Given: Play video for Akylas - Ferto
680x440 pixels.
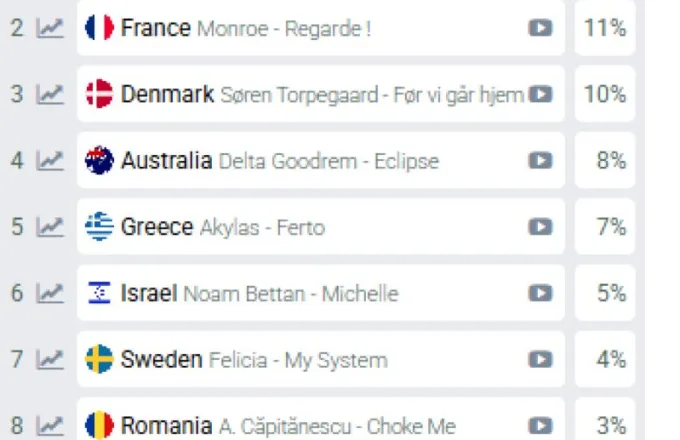Looking at the screenshot, I should coord(540,227).
